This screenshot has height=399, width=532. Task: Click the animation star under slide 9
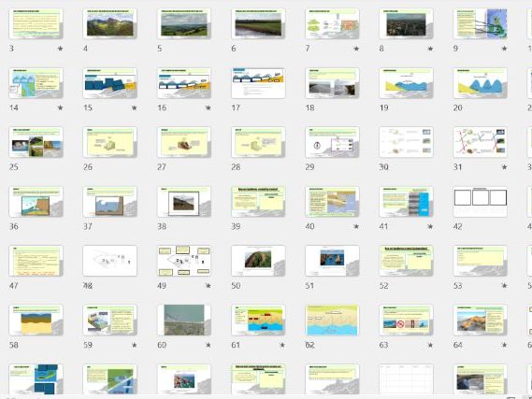click(504, 49)
